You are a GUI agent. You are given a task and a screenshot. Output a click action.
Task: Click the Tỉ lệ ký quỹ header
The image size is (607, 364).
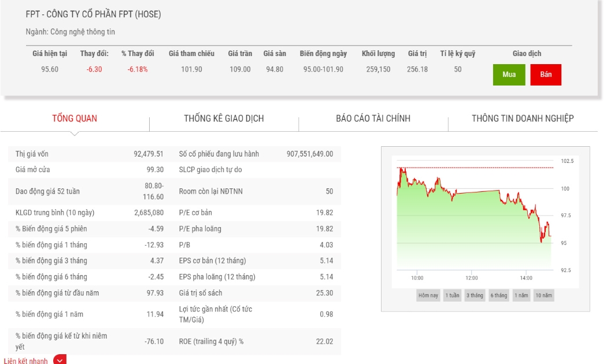[x=458, y=54]
